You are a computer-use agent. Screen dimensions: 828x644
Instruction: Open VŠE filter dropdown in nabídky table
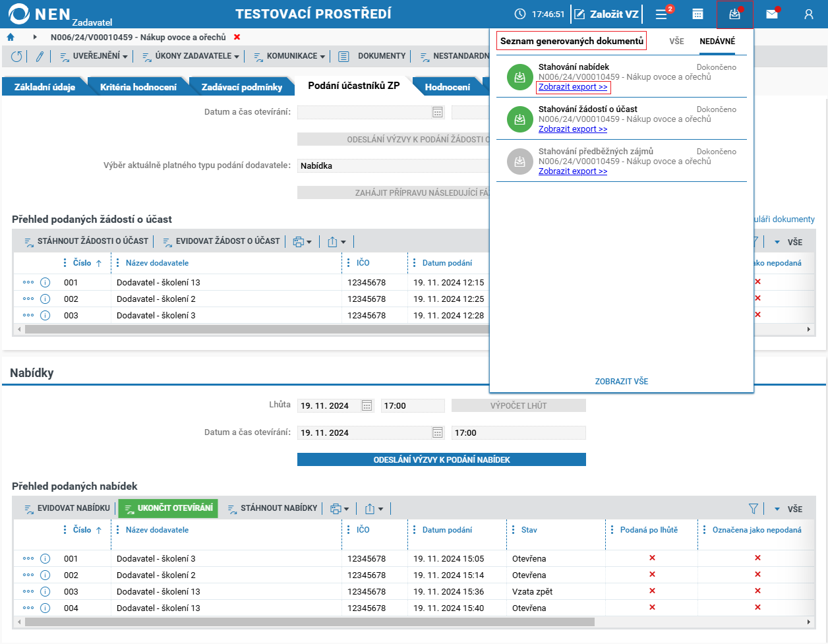pyautogui.click(x=788, y=509)
